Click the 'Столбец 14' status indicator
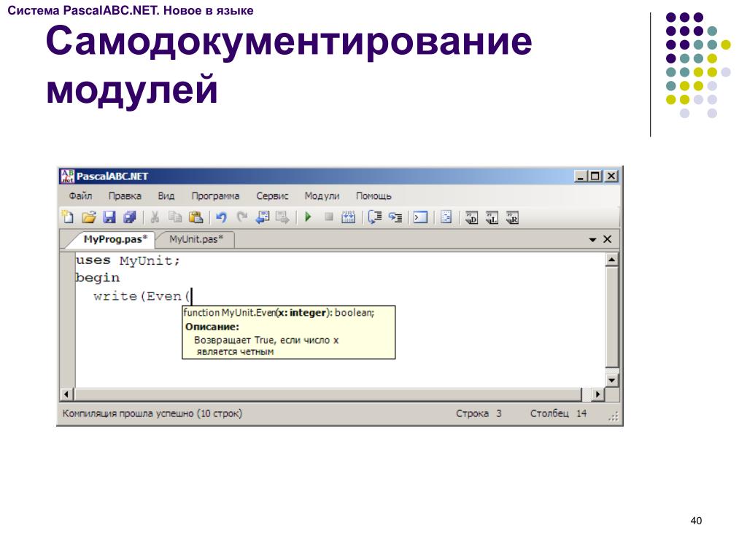 558,413
